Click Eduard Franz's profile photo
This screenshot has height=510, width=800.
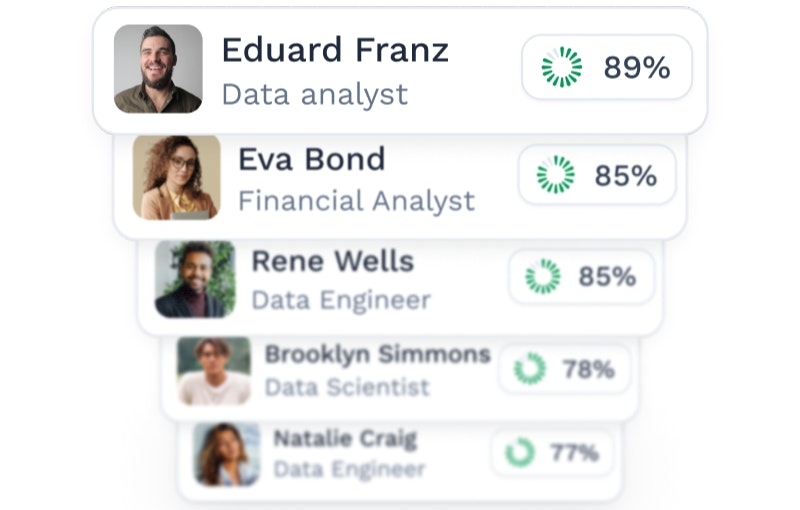158,69
